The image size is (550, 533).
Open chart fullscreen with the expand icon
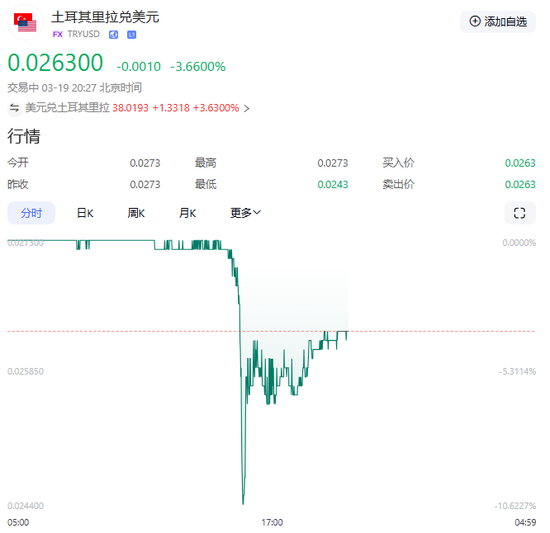519,213
